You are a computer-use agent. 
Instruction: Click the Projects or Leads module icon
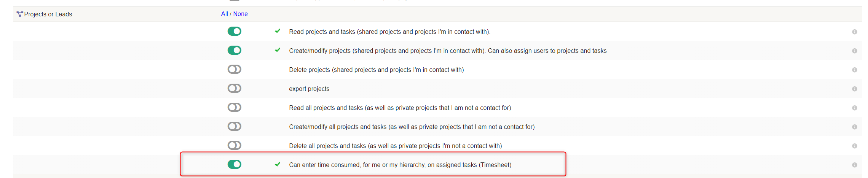(x=20, y=14)
